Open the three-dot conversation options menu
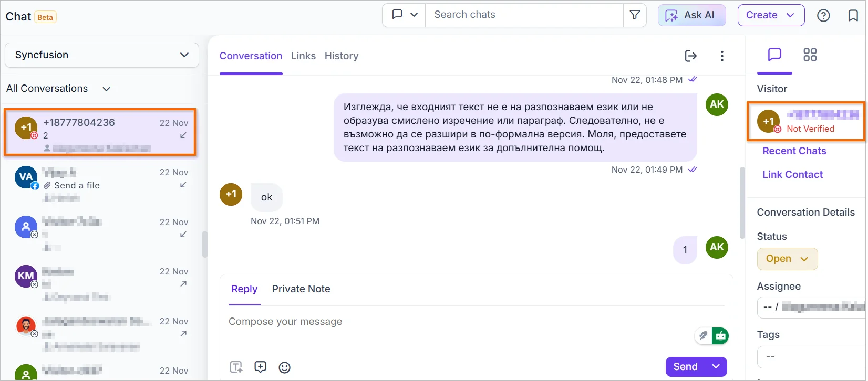 coord(722,56)
